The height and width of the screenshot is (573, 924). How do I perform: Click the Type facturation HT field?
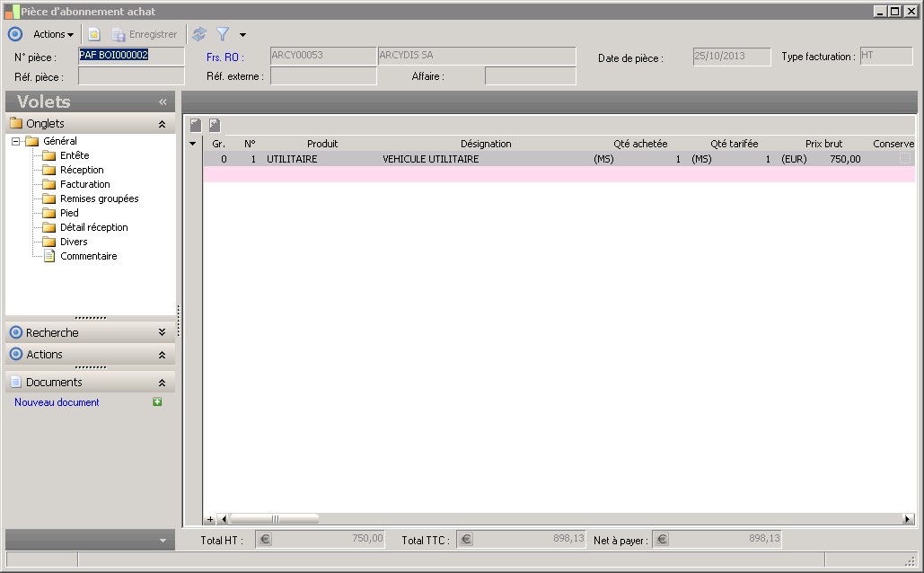click(885, 56)
